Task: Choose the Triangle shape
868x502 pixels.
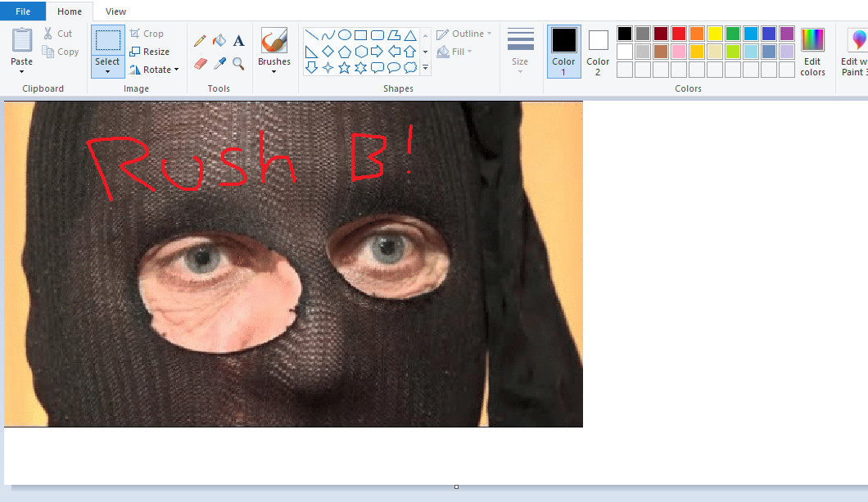Action: point(410,35)
